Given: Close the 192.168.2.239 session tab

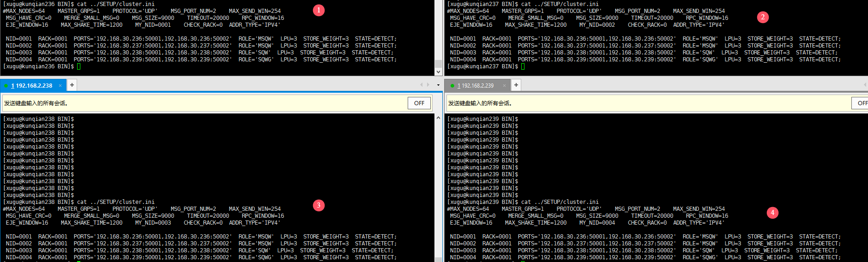Looking at the screenshot, I should tap(504, 85).
